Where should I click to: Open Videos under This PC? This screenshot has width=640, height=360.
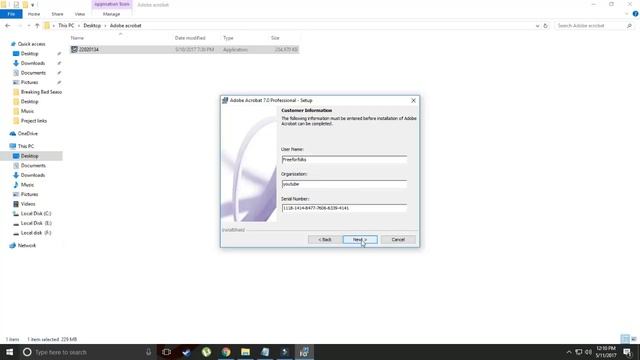pyautogui.click(x=28, y=204)
